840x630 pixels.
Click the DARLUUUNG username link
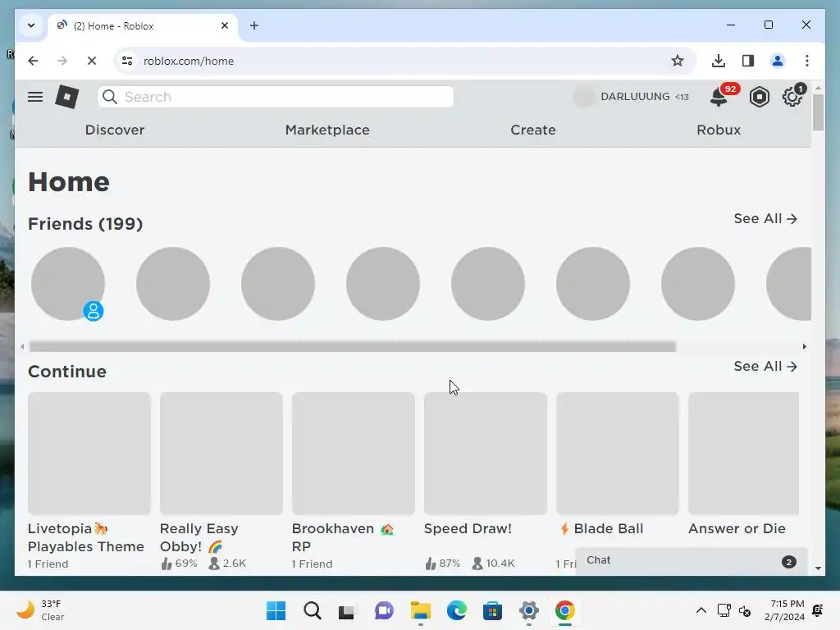click(635, 97)
